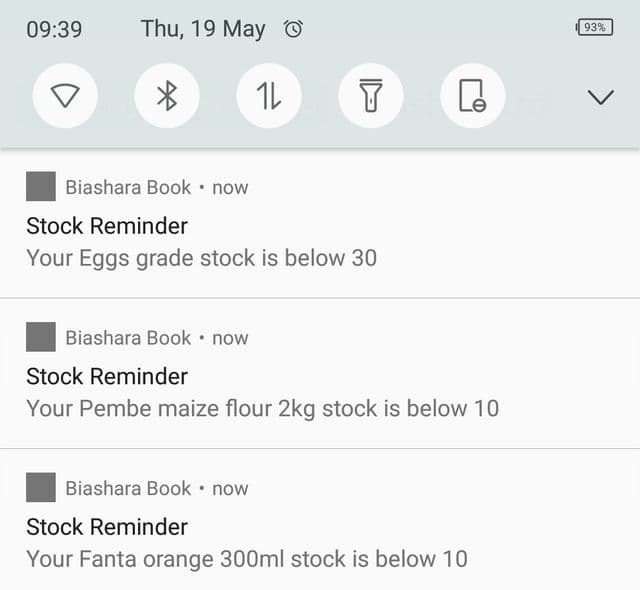
Task: Toggle the Bluetooth quick setting
Action: 167,96
